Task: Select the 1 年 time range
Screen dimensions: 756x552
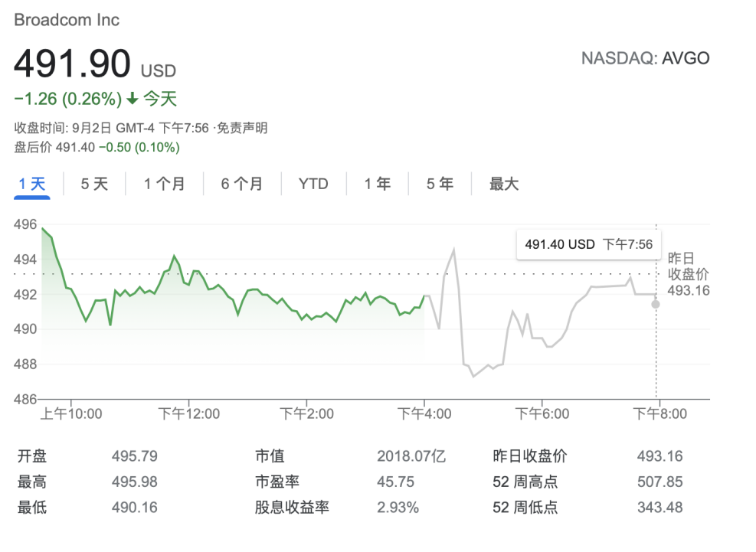Action: (x=377, y=184)
